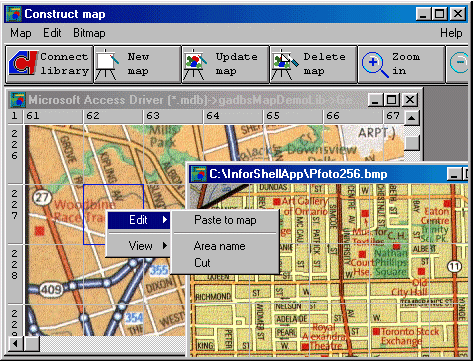Click the Zoom out magnifier icon

(459, 62)
